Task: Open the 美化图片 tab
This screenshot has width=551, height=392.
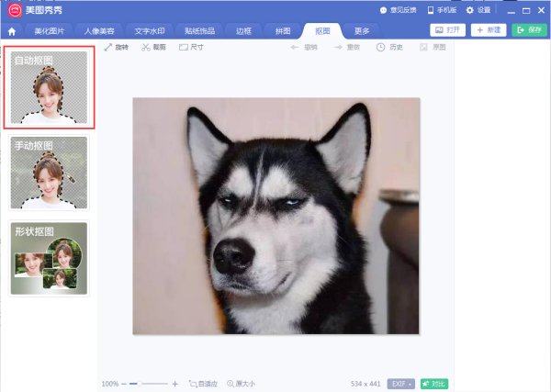Action: coord(50,31)
